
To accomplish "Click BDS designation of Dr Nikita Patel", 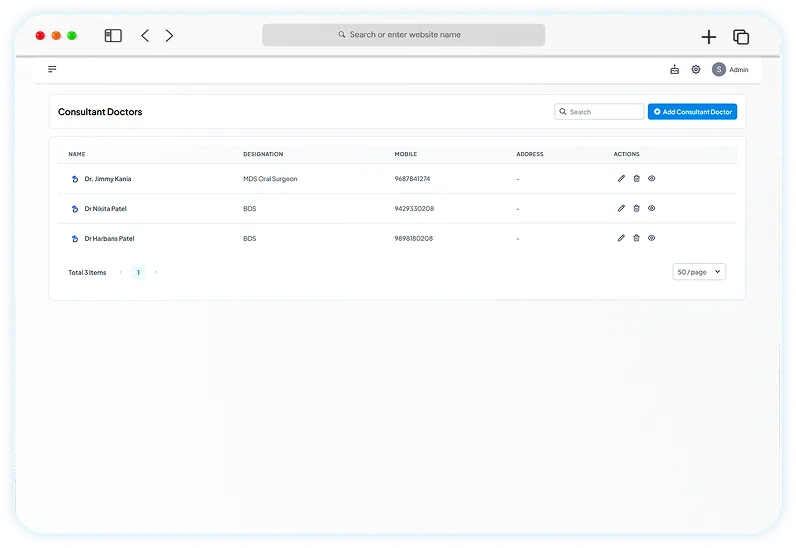I will click(x=249, y=209).
